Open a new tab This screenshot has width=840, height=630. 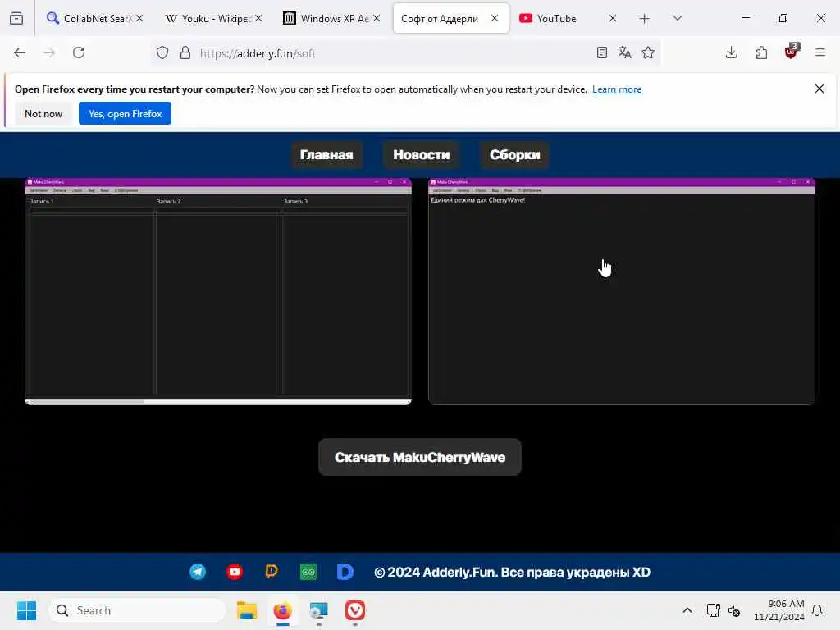(645, 19)
